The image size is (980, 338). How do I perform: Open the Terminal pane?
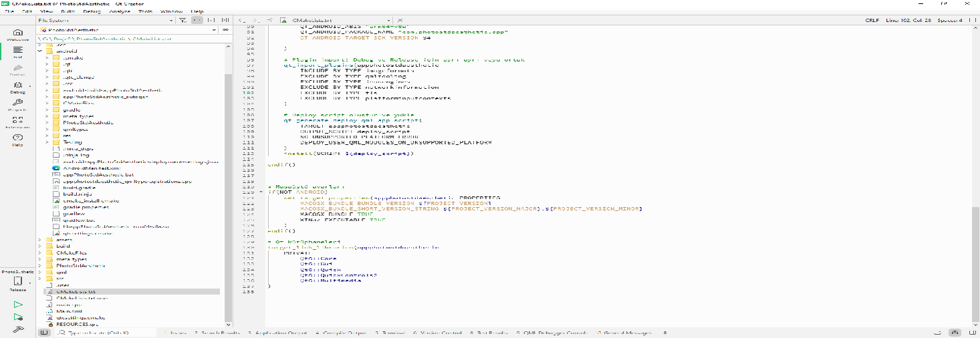(x=390, y=332)
